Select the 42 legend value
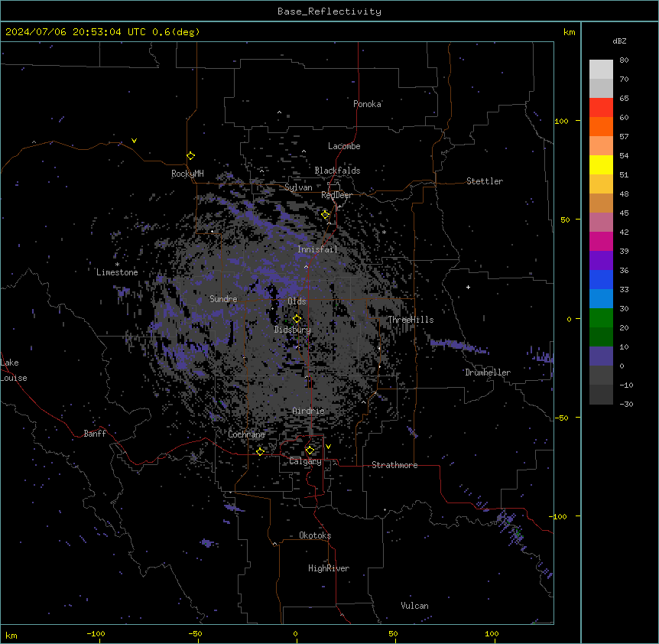This screenshot has height=644, width=659. click(x=624, y=232)
